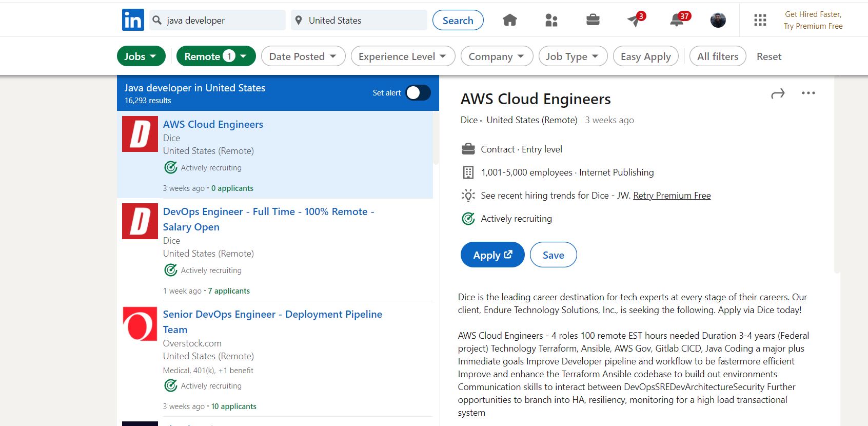Open the Jobs briefcase icon in navbar
The width and height of the screenshot is (868, 426).
593,20
